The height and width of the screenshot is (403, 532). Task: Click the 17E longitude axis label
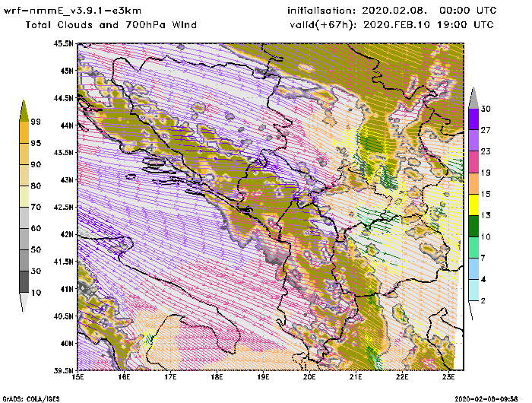(x=171, y=377)
